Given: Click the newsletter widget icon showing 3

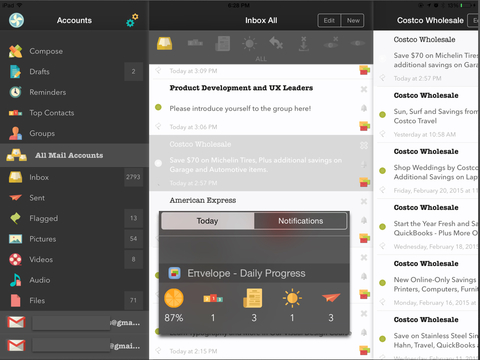Looking at the screenshot, I should pyautogui.click(x=253, y=298).
